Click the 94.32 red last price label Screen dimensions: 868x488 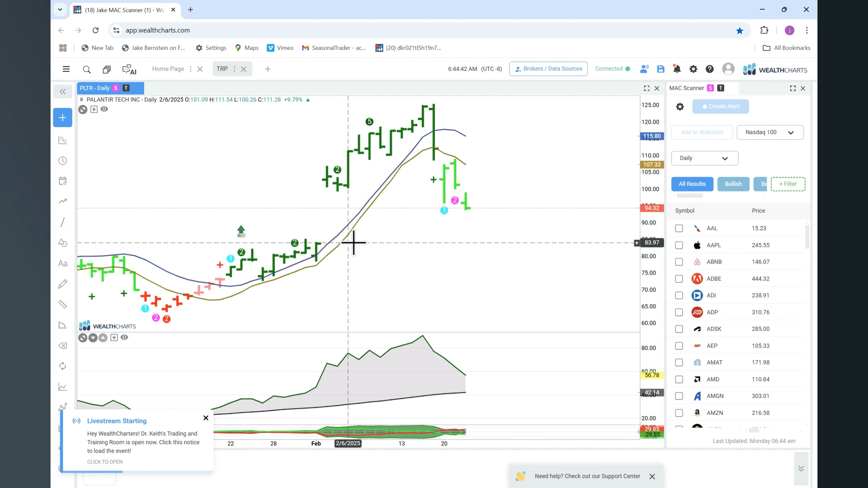(651, 208)
